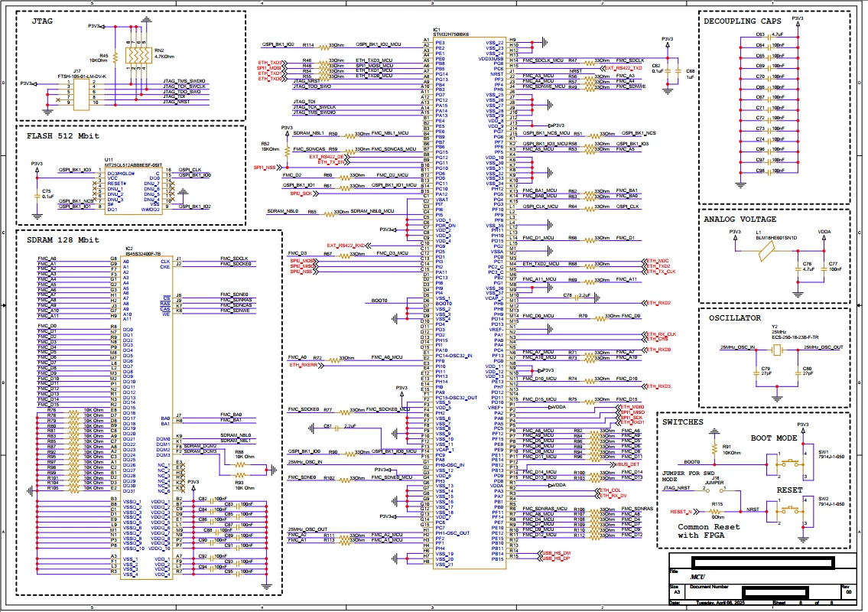Select the ETH_RXERR port

(305, 365)
